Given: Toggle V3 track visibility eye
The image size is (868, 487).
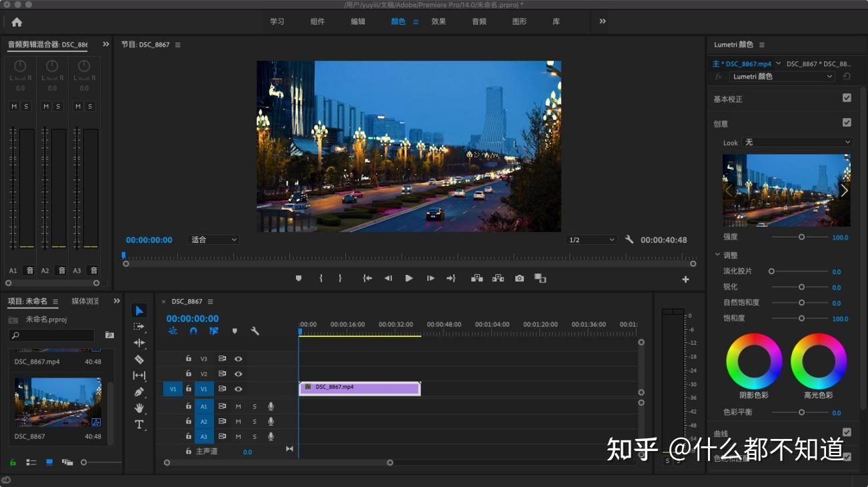Looking at the screenshot, I should point(238,359).
